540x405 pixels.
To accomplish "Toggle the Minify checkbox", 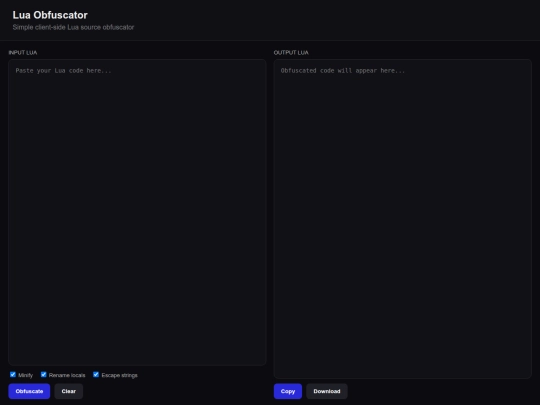I will 13,374.
